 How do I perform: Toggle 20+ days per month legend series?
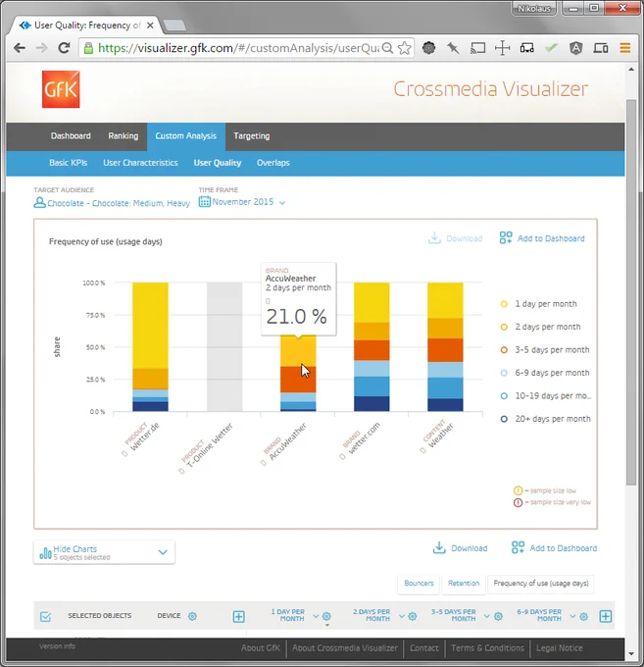545,419
